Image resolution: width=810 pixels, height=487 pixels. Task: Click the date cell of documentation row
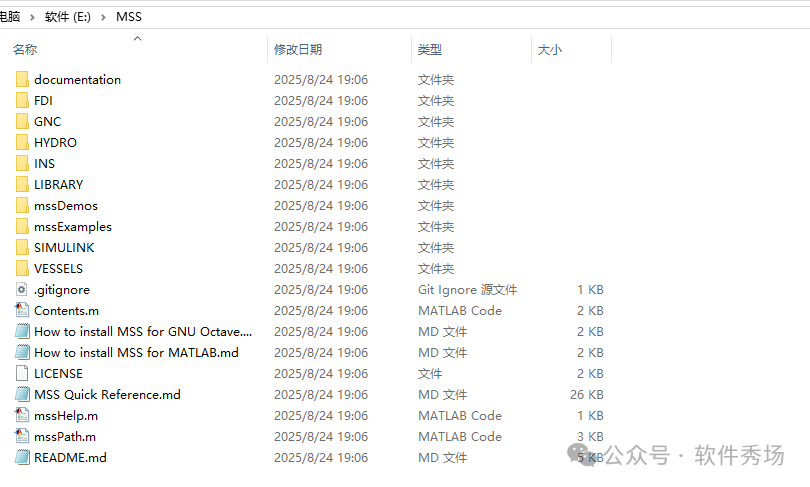point(321,80)
